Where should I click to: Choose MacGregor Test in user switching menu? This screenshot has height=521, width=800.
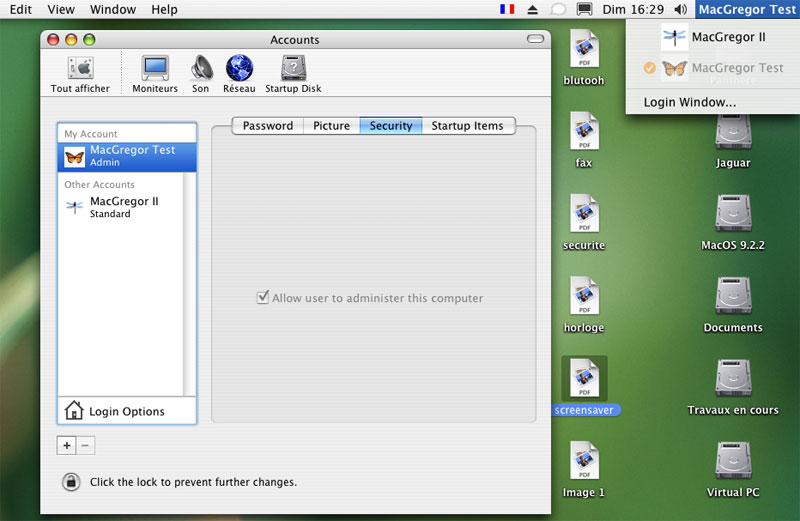(713, 68)
